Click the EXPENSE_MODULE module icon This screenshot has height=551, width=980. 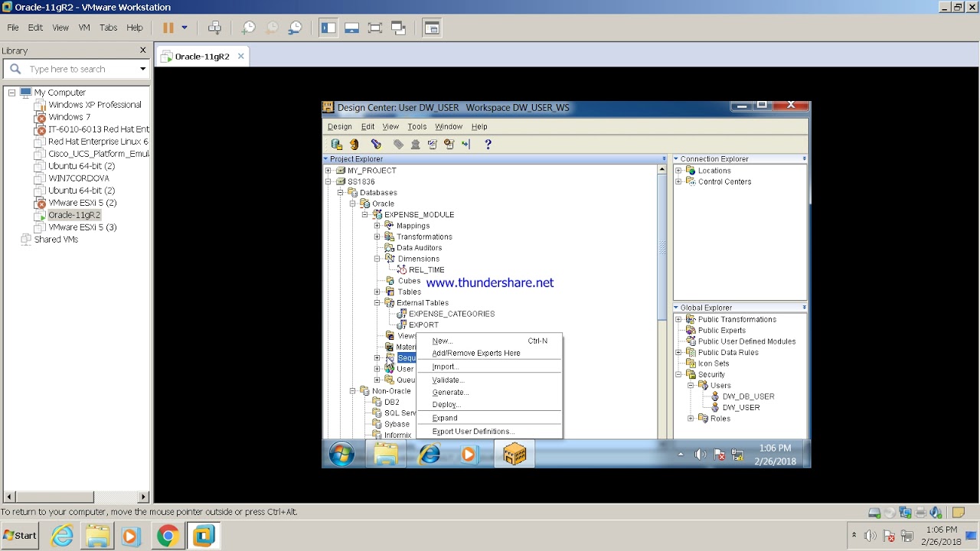coord(377,215)
